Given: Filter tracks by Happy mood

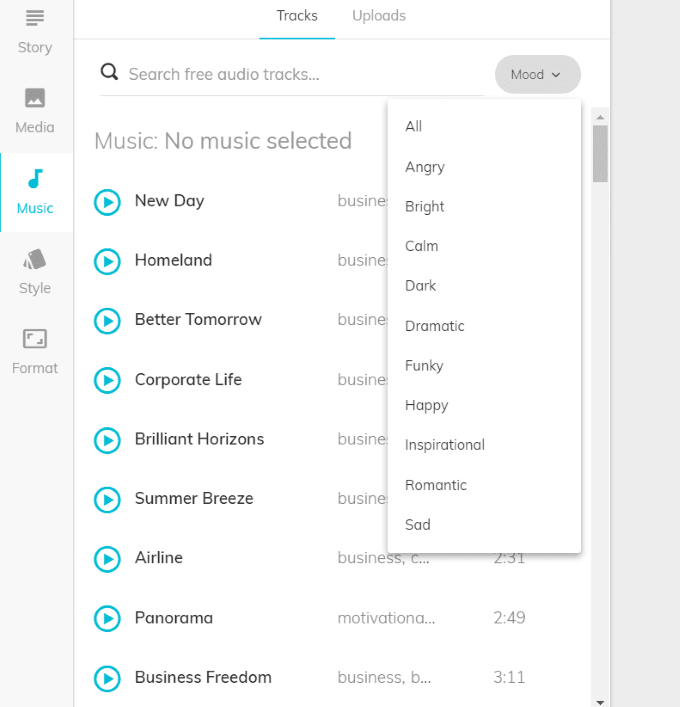Looking at the screenshot, I should [x=427, y=405].
